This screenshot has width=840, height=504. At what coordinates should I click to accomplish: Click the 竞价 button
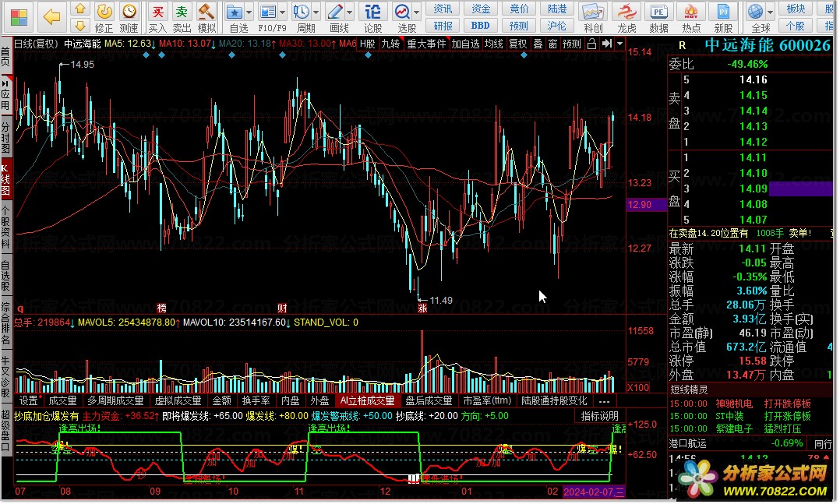[519, 9]
